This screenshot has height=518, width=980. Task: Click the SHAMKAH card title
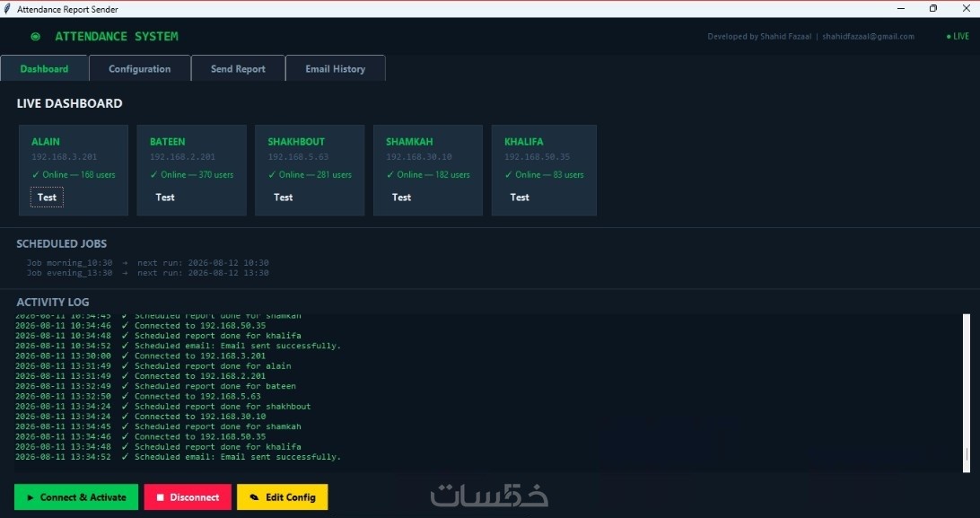pyautogui.click(x=409, y=142)
